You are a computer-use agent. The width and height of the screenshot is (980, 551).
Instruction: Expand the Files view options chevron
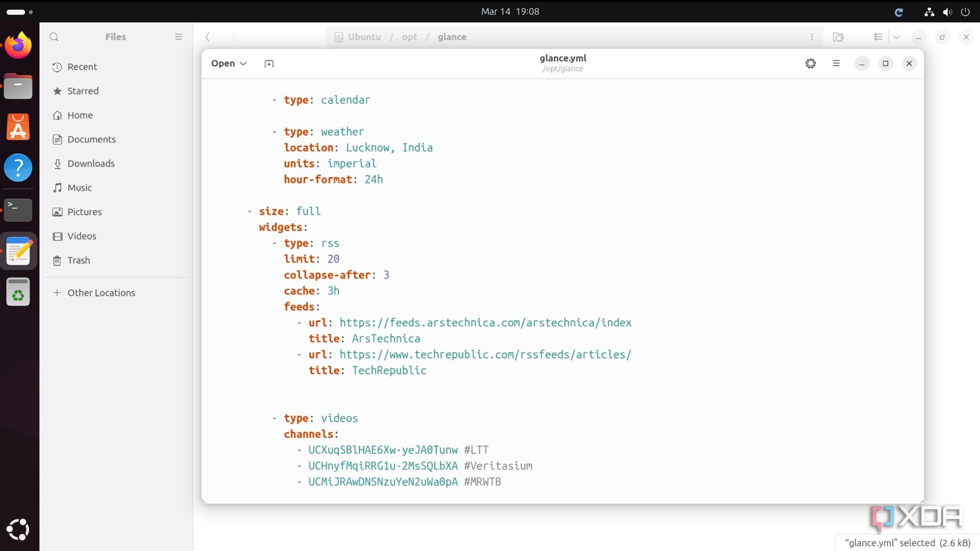(896, 37)
